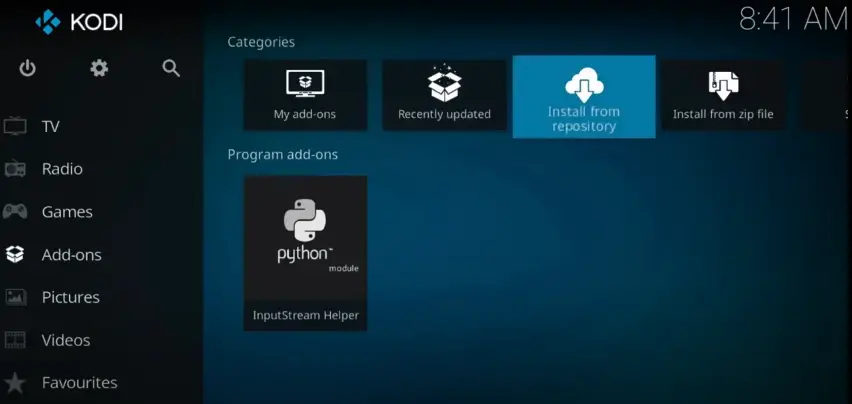Open settings via the gear icon
Screen dimensions: 852x404
[99, 68]
